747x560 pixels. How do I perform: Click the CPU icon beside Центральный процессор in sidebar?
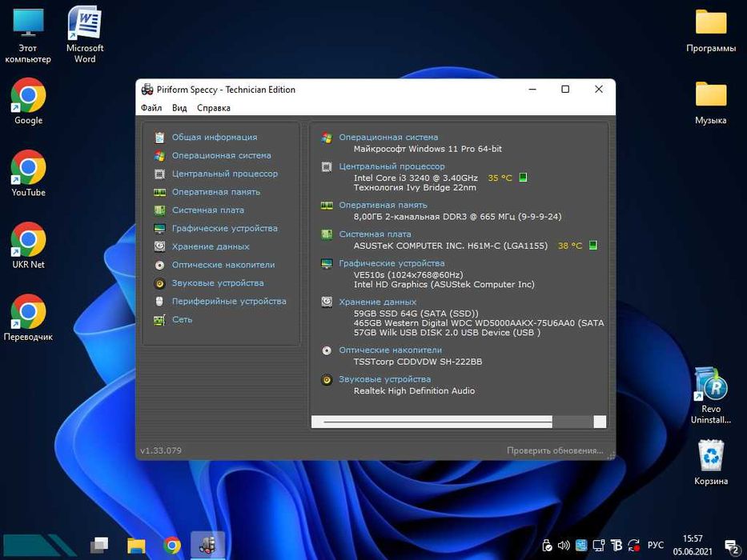pyautogui.click(x=160, y=174)
